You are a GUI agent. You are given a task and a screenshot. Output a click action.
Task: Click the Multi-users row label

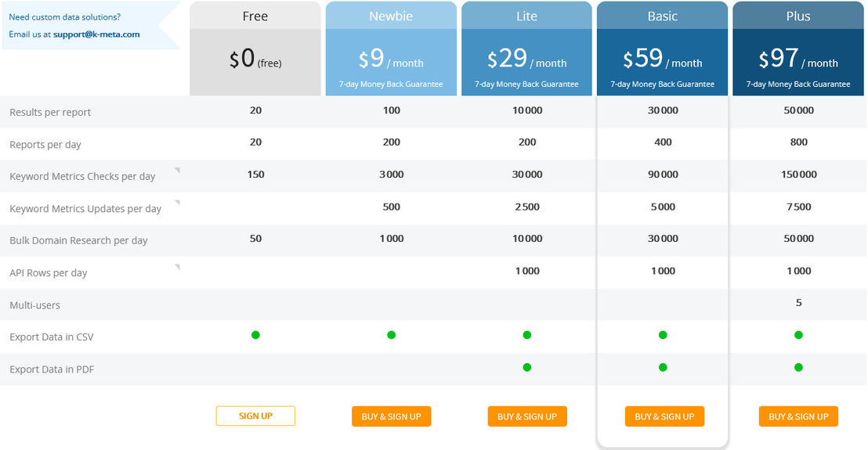[x=35, y=305]
